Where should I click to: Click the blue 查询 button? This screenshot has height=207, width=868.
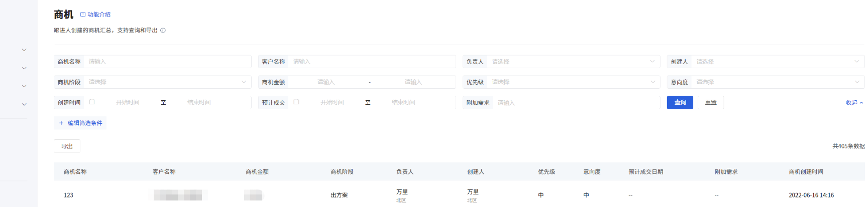[680, 102]
